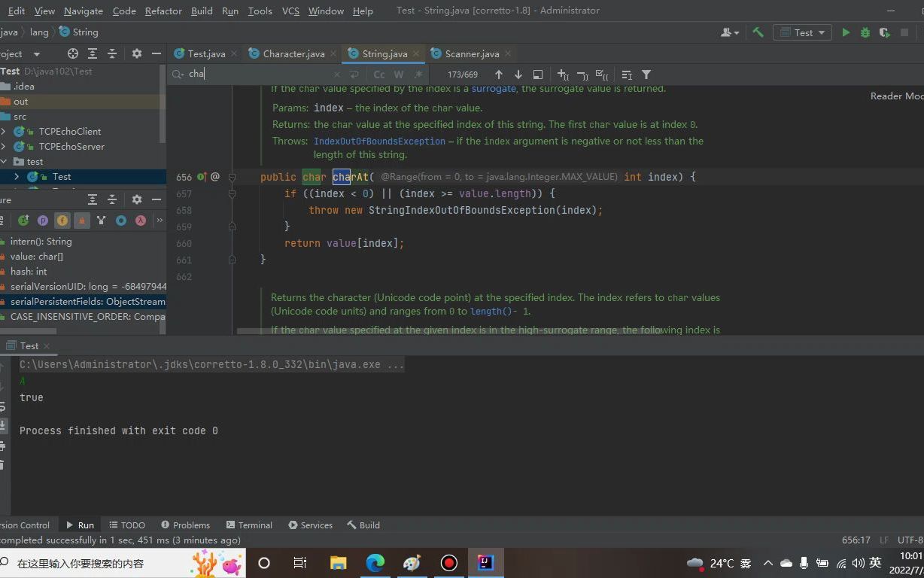The image size is (924, 578).
Task: Click the implemented-method gutter icon on line 656
Action: coord(202,177)
